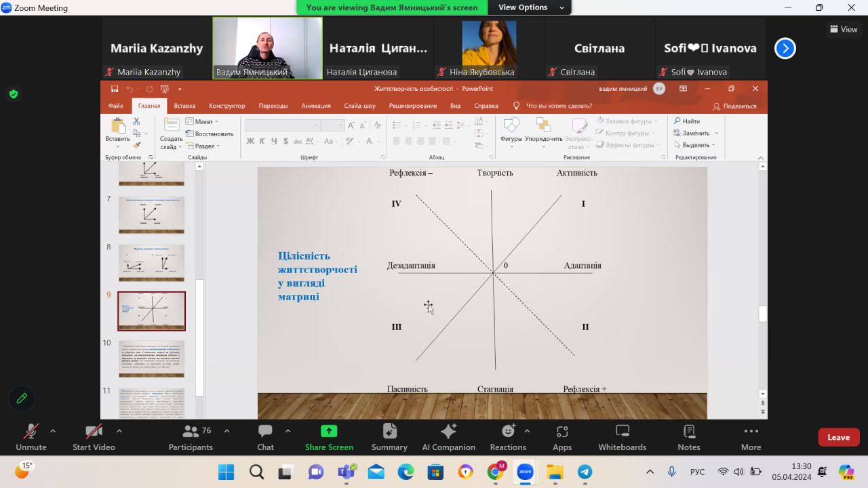Select Mariia Kazanzhy's video tile
868x488 pixels.
(x=157, y=48)
